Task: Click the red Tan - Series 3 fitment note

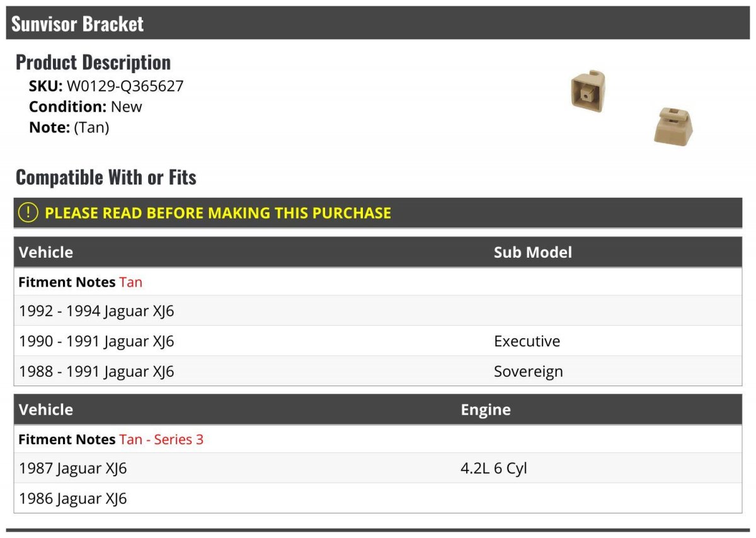Action: point(161,439)
